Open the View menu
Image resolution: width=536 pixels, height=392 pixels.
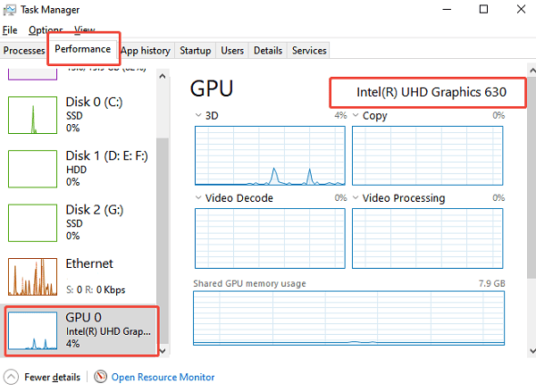pyautogui.click(x=85, y=30)
